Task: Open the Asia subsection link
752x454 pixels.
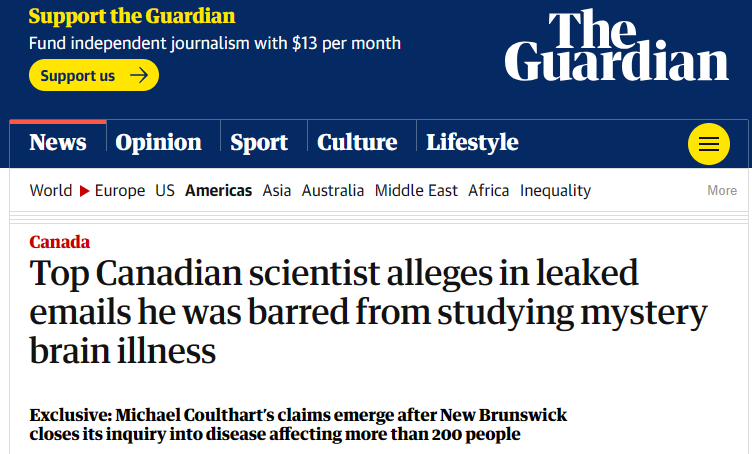Action: (x=277, y=190)
